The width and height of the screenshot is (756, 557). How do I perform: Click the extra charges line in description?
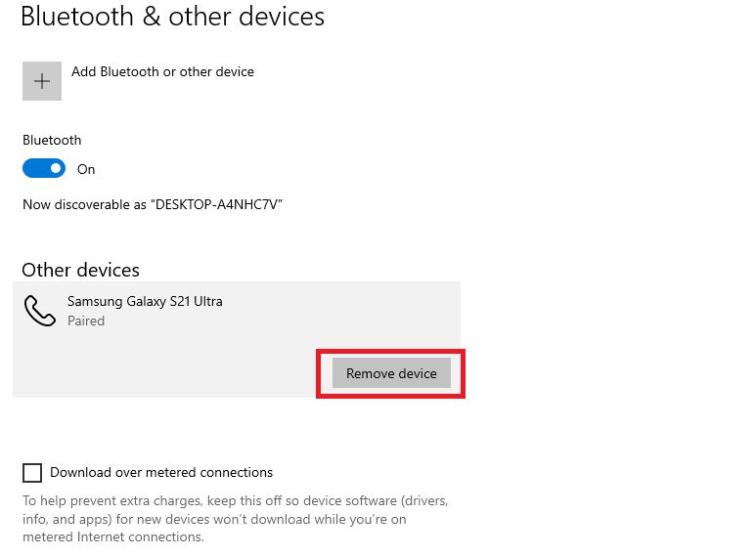(236, 501)
